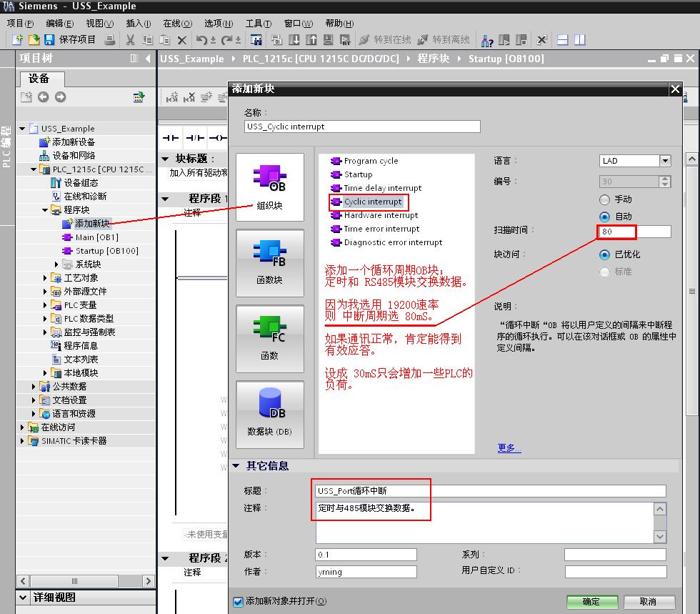Image resolution: width=700 pixels, height=614 pixels.
Task: Collapse the 程序块 folder
Action: tap(44, 210)
